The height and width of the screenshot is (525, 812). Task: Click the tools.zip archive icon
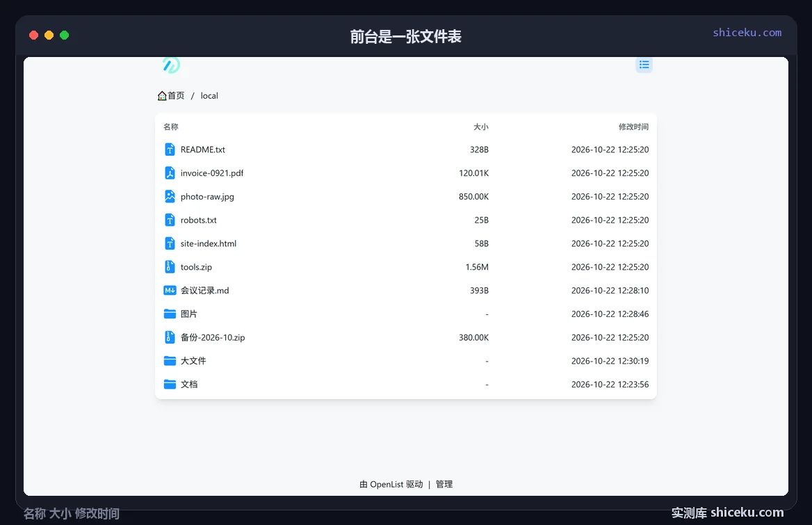(x=170, y=266)
